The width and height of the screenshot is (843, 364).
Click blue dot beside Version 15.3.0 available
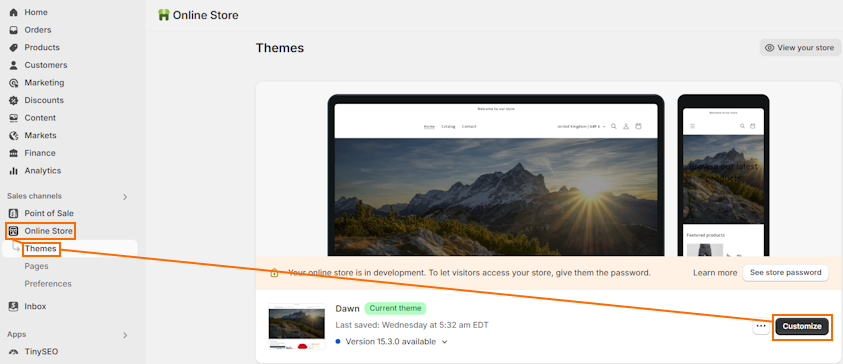click(338, 341)
